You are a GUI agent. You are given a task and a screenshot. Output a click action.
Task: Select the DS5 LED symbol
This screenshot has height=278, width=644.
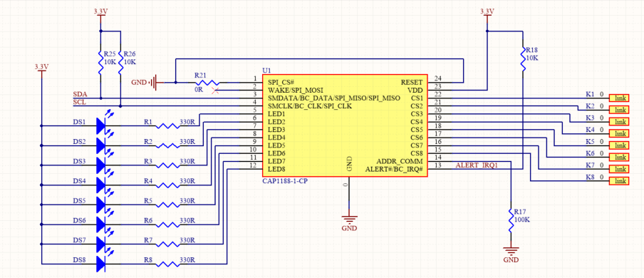click(x=103, y=205)
